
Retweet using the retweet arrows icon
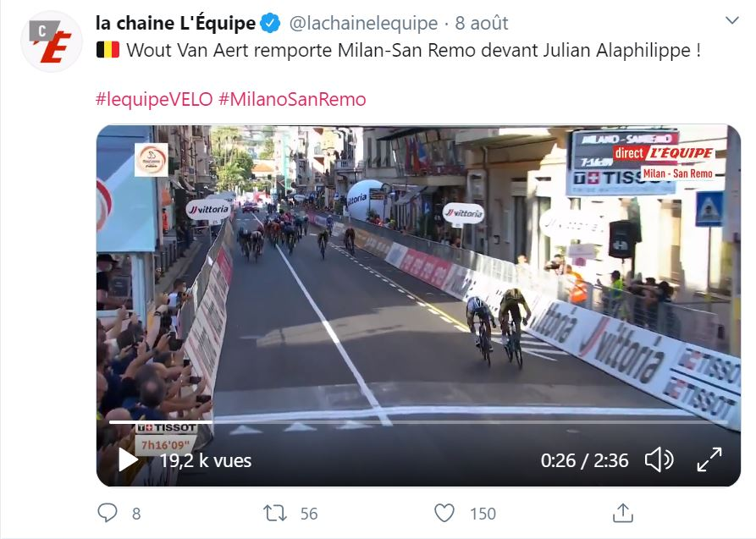click(x=275, y=513)
